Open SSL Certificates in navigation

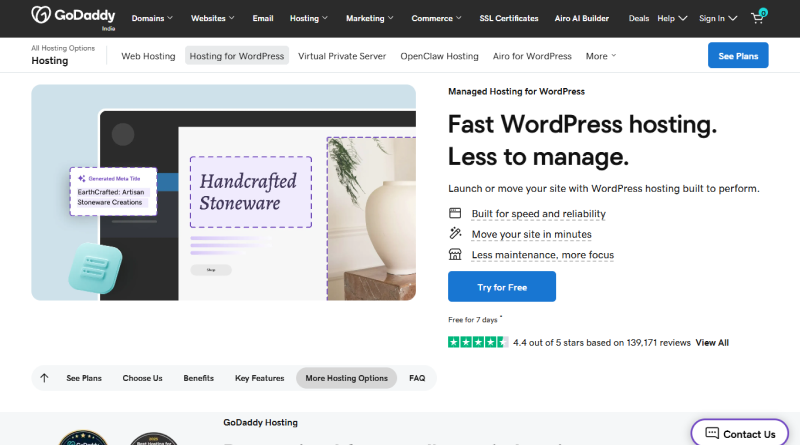[x=509, y=18]
